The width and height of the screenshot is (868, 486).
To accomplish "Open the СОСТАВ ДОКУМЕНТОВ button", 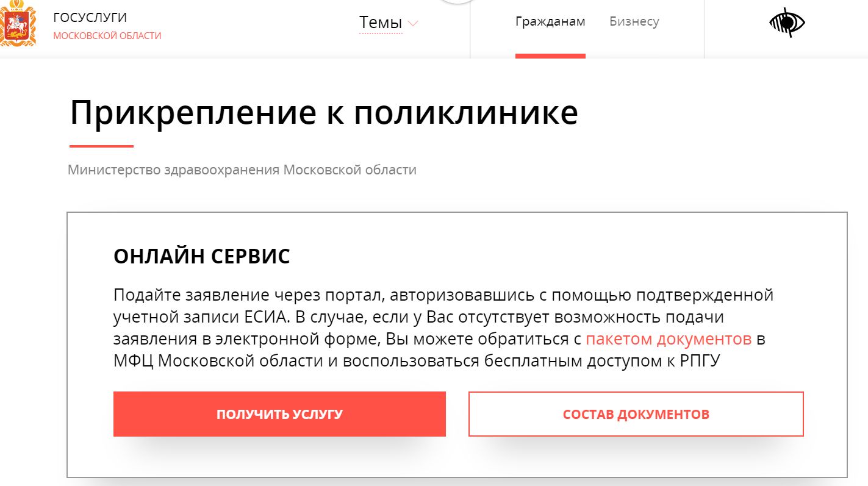I will (636, 414).
